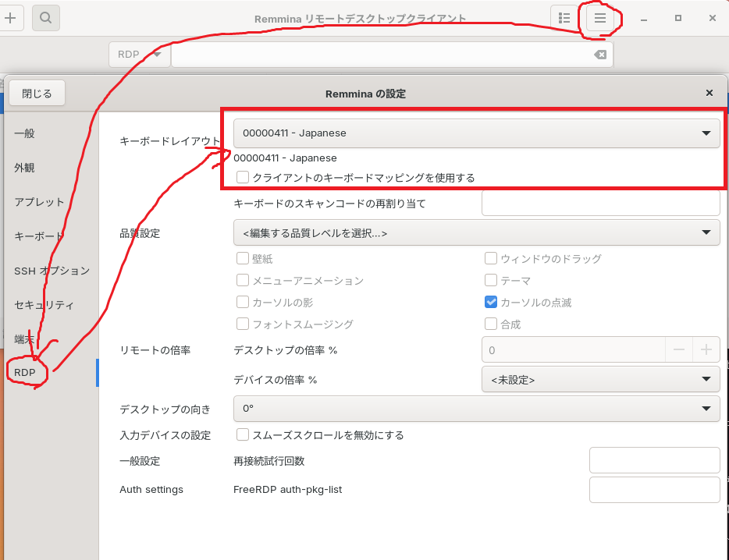Toggle the 合成 checkbox
This screenshot has width=729, height=560.
pos(491,324)
